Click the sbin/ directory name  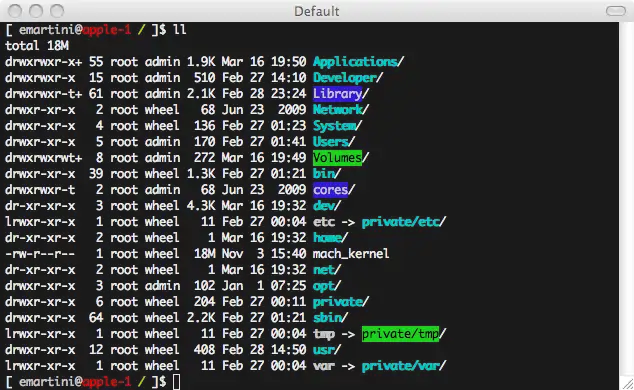pyautogui.click(x=330, y=318)
